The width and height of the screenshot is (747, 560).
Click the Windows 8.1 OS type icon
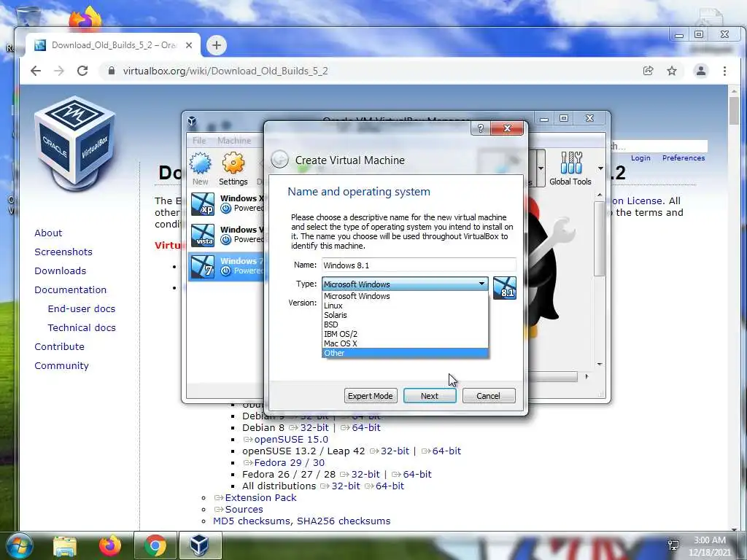pyautogui.click(x=505, y=288)
